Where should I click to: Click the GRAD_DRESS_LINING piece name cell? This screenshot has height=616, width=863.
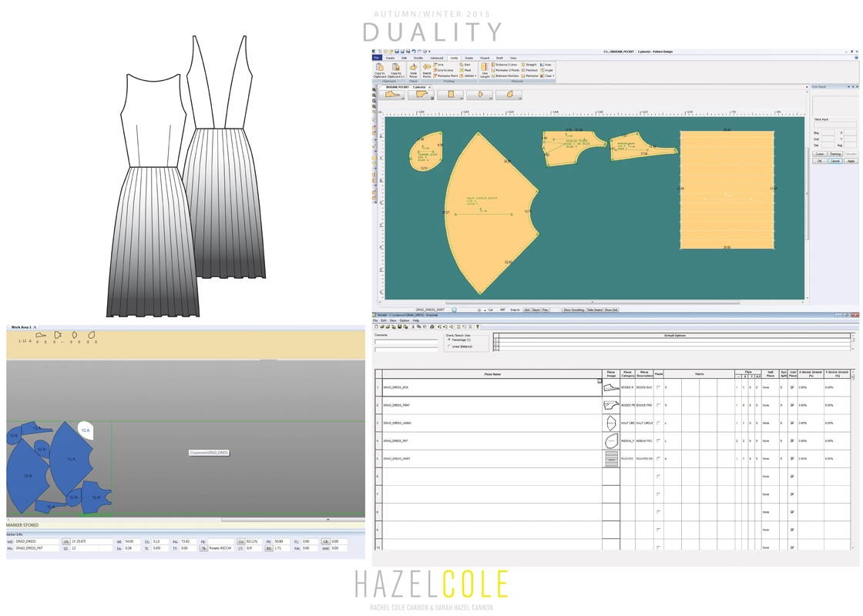point(492,423)
